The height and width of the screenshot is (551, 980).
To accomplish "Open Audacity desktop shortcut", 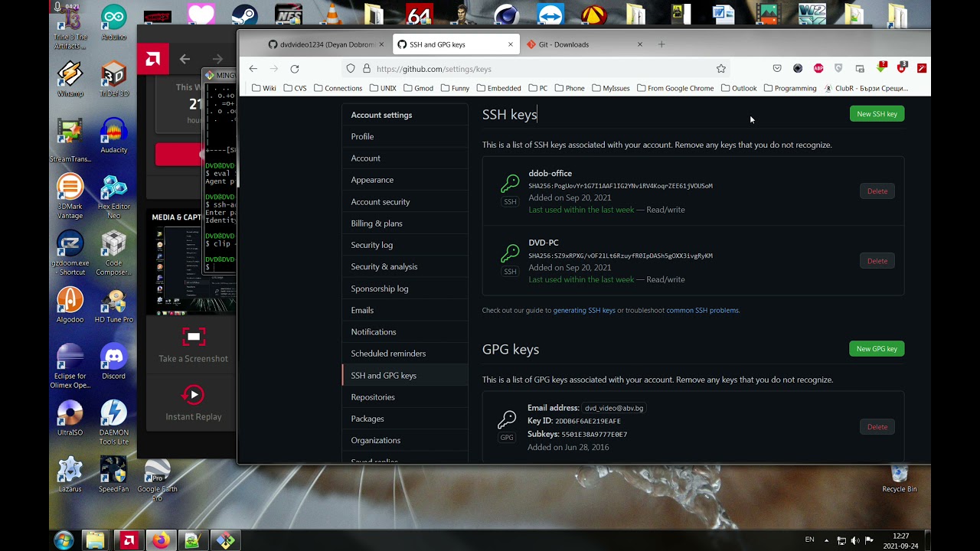I will 113,136.
